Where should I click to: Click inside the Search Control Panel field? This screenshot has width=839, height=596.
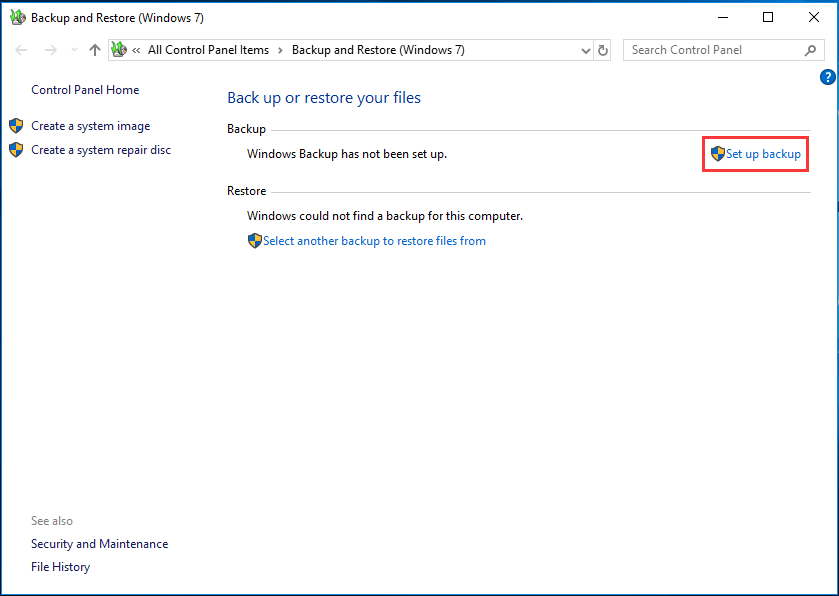pyautogui.click(x=710, y=49)
